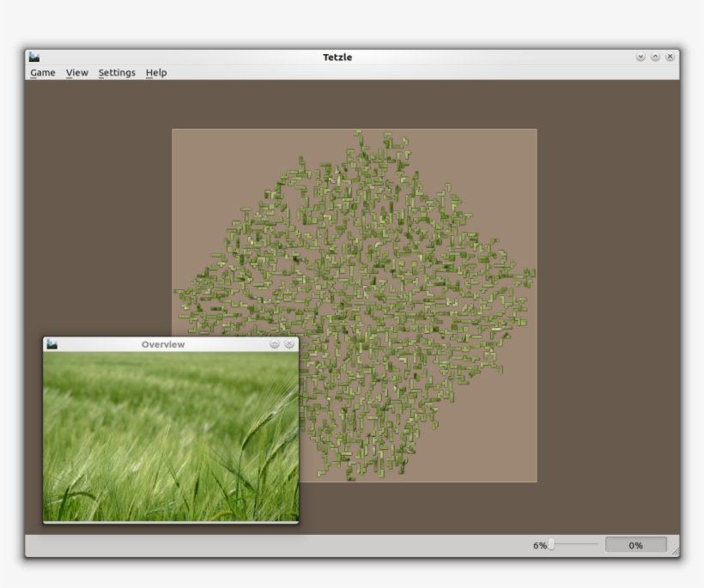Viewport: 704px width, 588px height.
Task: Click the Overview window close icon
Action: click(290, 343)
